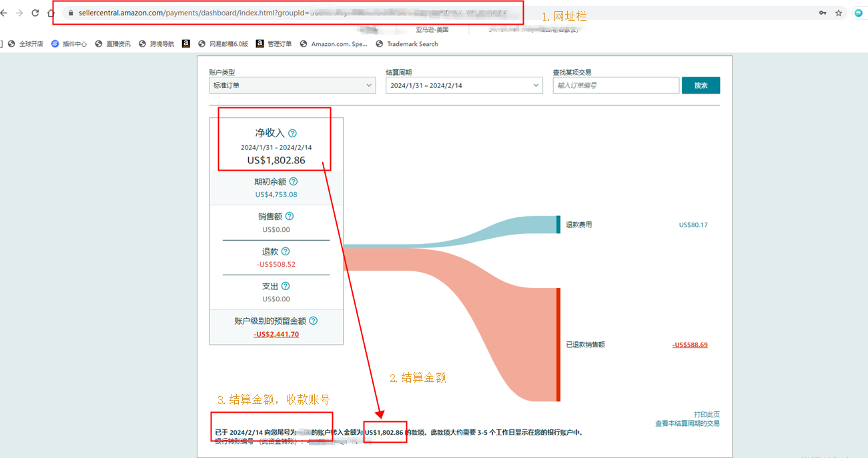
Task: Open the 账户类型 dropdown showing 标准订单
Action: (x=292, y=85)
